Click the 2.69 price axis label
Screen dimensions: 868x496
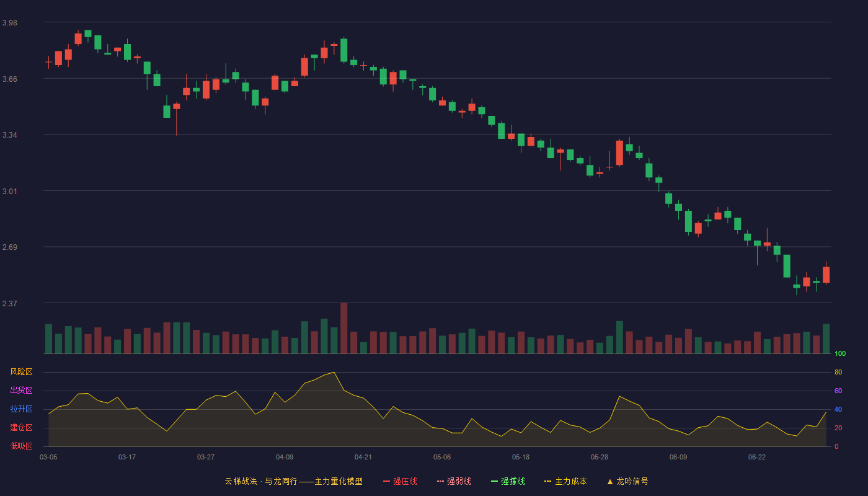coord(10,247)
